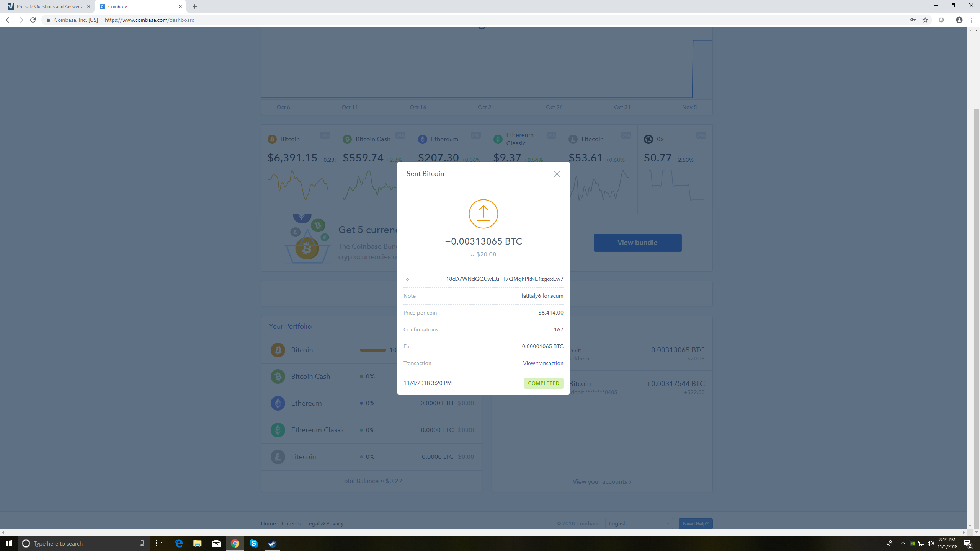Switch to Pre-sale Questions and Answers tab
Screen dimensions: 980x551
point(49,7)
